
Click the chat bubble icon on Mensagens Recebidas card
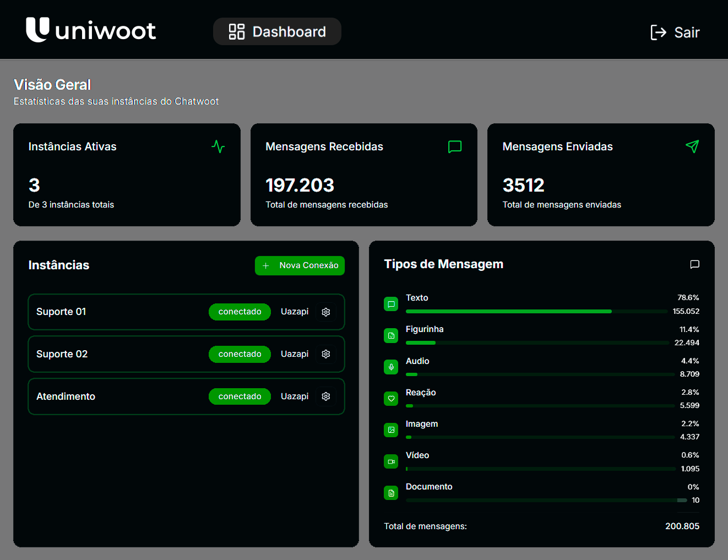point(454,146)
